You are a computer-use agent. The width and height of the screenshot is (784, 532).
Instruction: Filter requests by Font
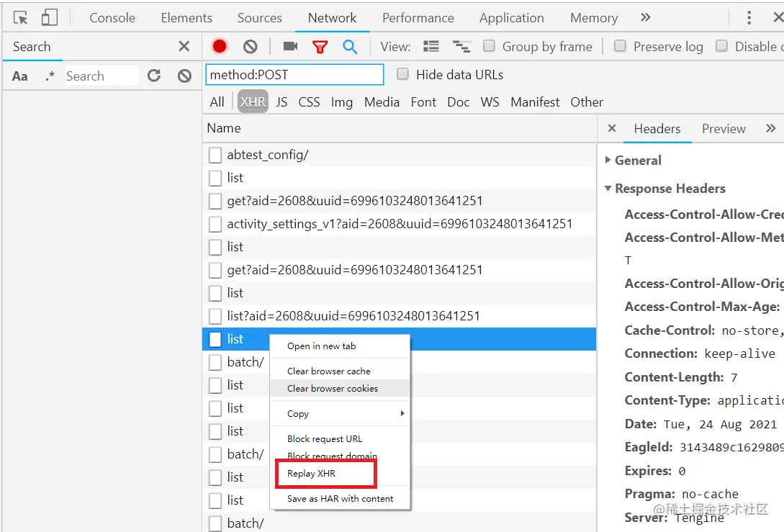(423, 102)
